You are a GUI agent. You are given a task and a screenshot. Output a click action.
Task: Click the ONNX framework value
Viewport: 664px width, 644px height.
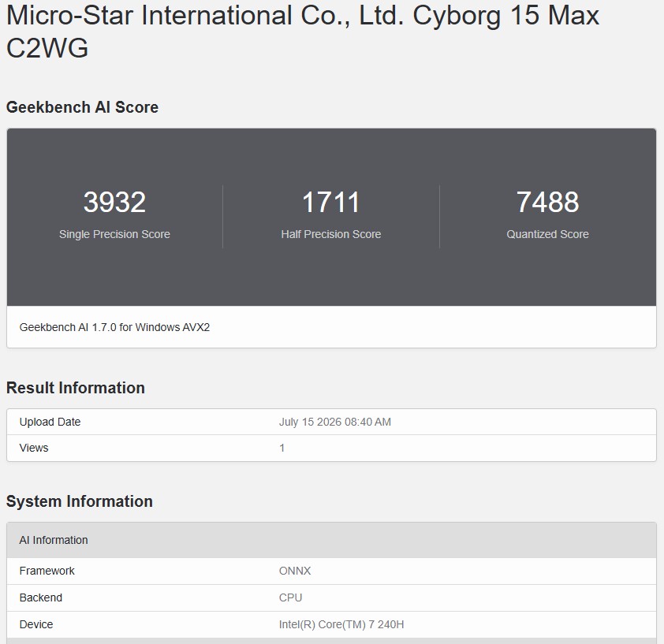tap(295, 571)
